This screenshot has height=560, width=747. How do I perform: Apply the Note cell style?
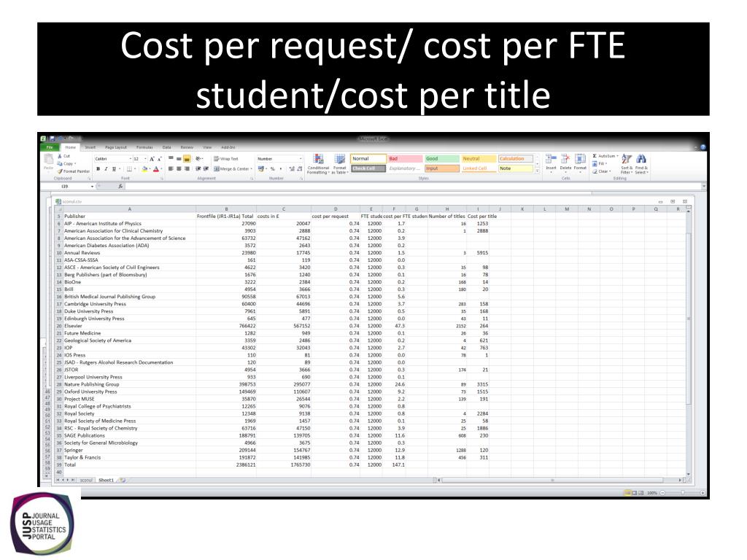(516, 168)
